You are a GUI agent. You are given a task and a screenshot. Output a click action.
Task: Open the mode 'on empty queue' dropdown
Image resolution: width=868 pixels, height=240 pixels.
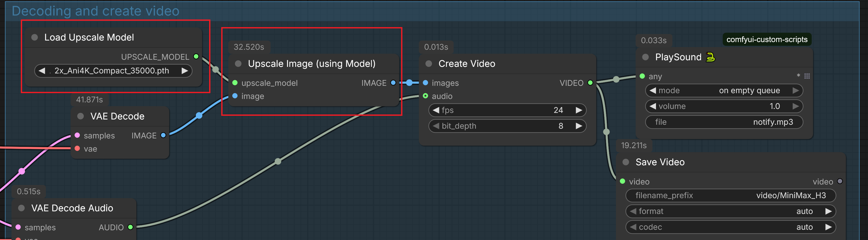[x=724, y=91]
